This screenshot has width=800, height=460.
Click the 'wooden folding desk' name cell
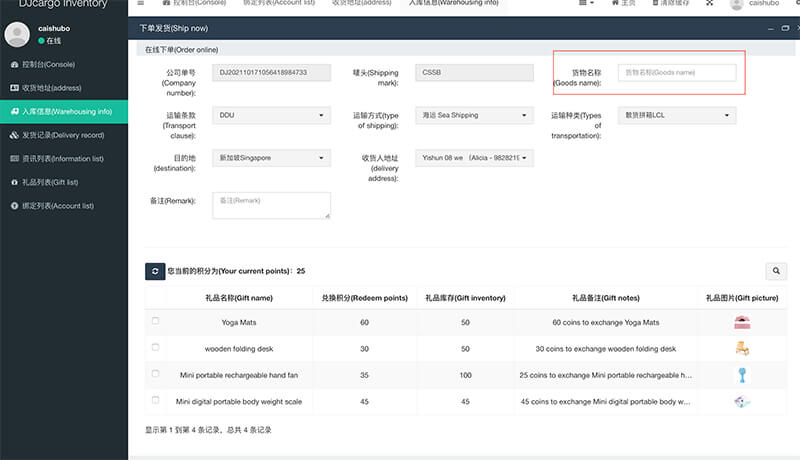[x=239, y=349]
